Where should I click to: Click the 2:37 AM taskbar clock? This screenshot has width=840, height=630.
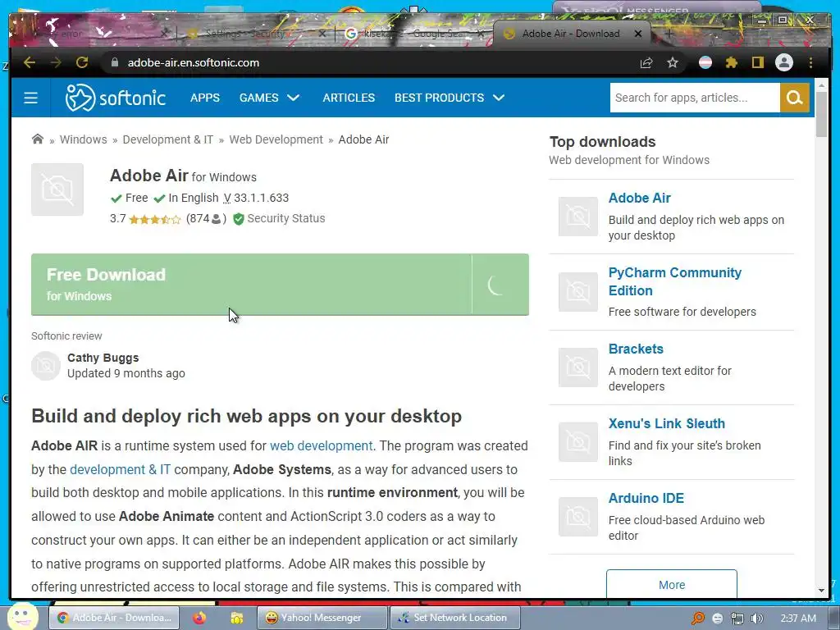point(798,619)
